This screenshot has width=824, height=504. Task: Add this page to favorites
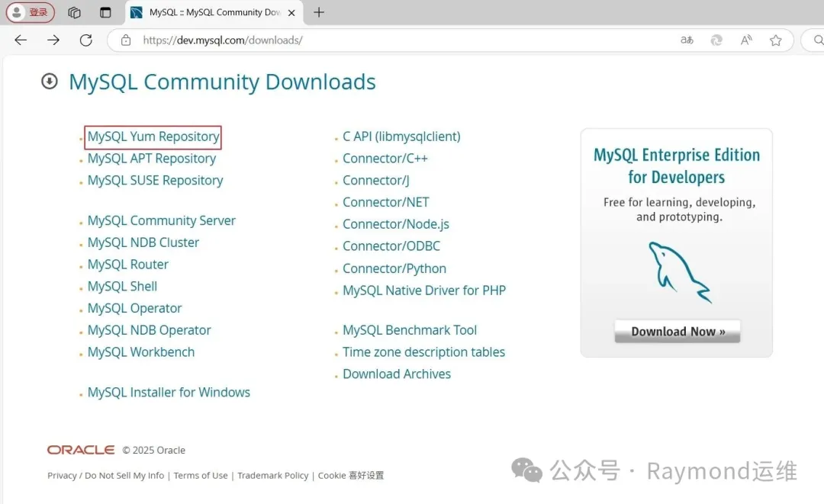coord(776,40)
